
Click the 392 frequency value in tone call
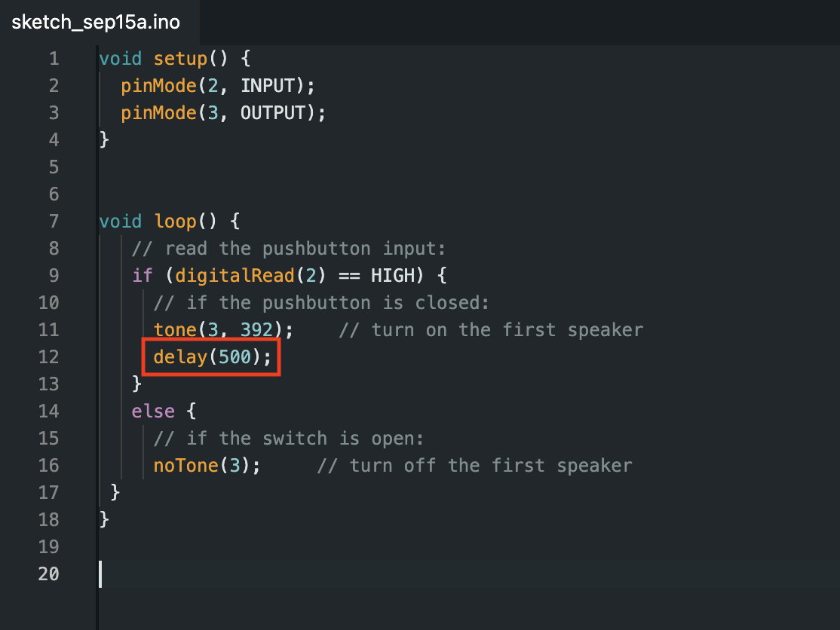click(256, 330)
